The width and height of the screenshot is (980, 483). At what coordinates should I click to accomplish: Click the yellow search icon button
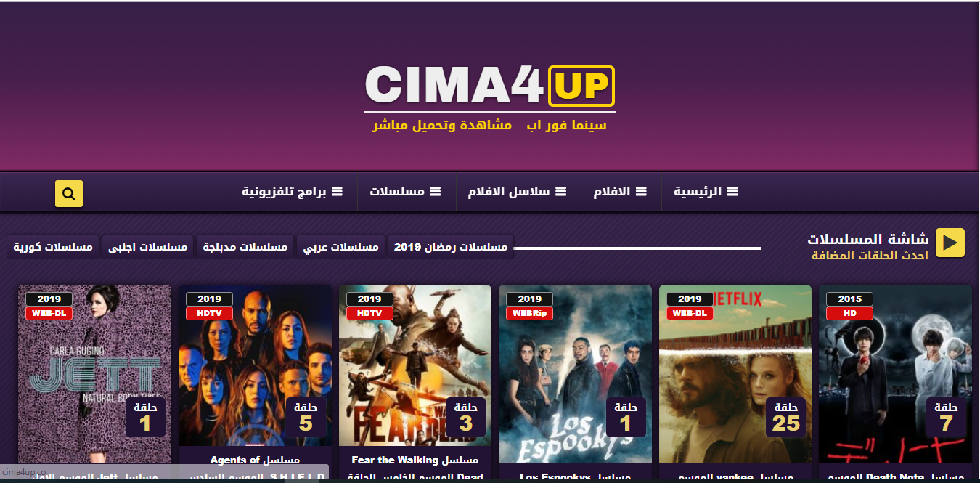69,193
